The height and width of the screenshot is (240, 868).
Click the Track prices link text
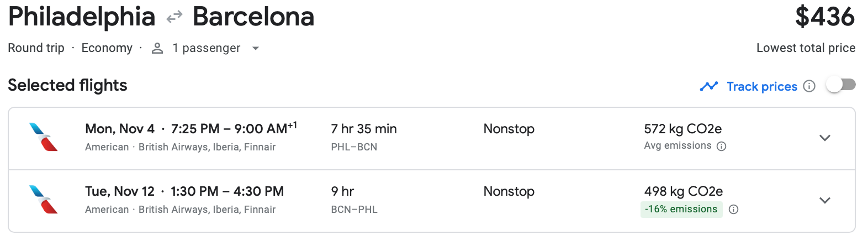761,86
